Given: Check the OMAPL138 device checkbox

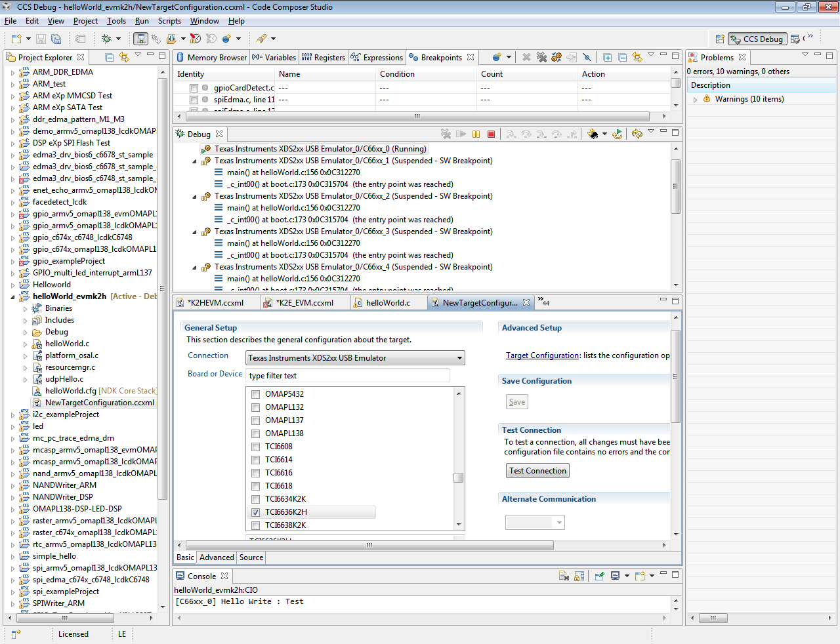Looking at the screenshot, I should pyautogui.click(x=256, y=433).
